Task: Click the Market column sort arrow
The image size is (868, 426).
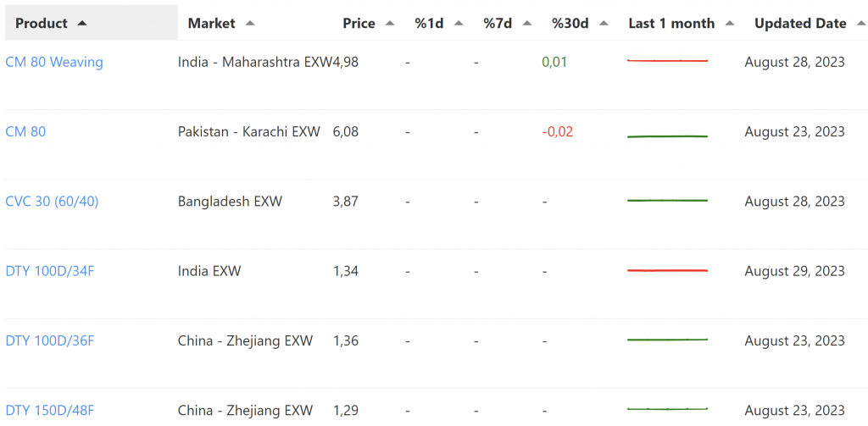Action: 249,24
